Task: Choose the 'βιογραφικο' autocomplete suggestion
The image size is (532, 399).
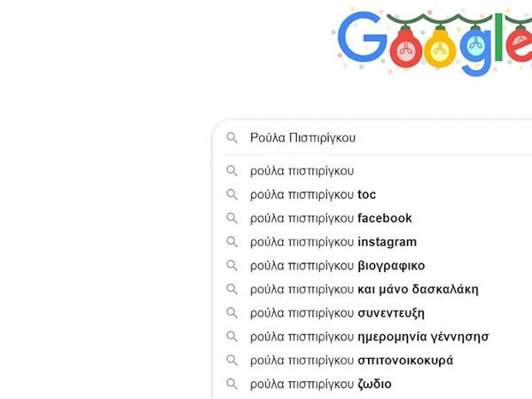Action: (337, 266)
